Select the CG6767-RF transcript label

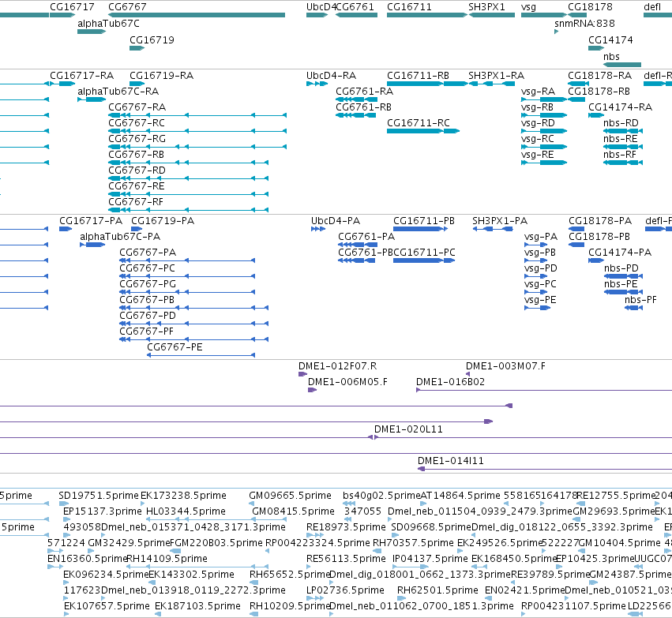pyautogui.click(x=136, y=202)
